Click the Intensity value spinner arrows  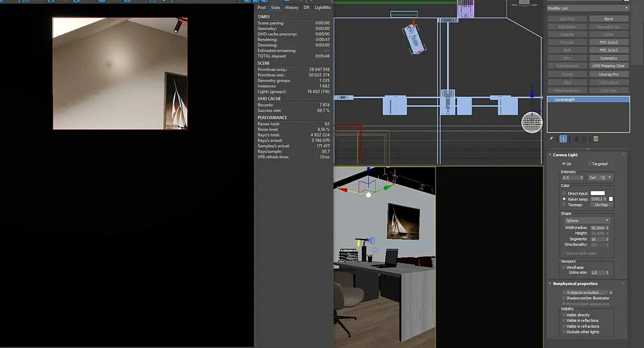[x=582, y=178]
